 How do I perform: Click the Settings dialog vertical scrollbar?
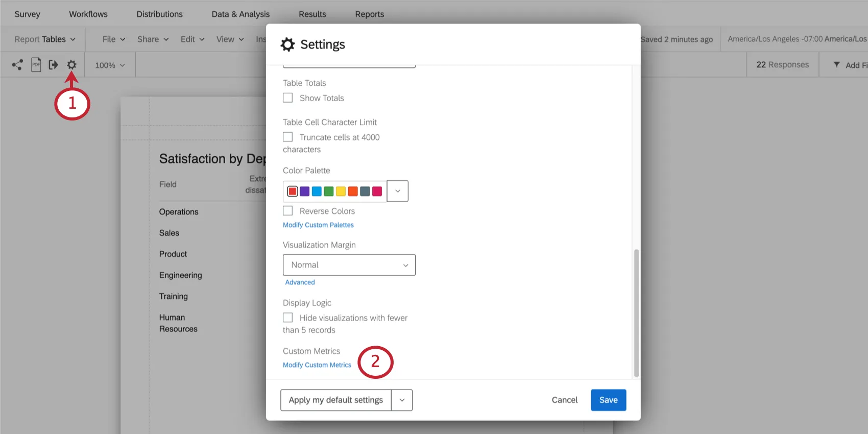[636, 312]
